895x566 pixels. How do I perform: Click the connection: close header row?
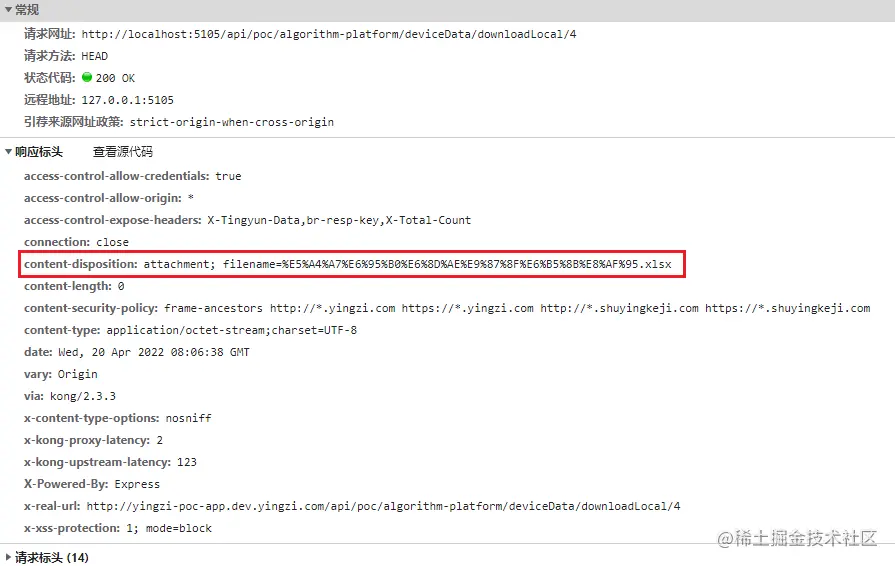[76, 242]
